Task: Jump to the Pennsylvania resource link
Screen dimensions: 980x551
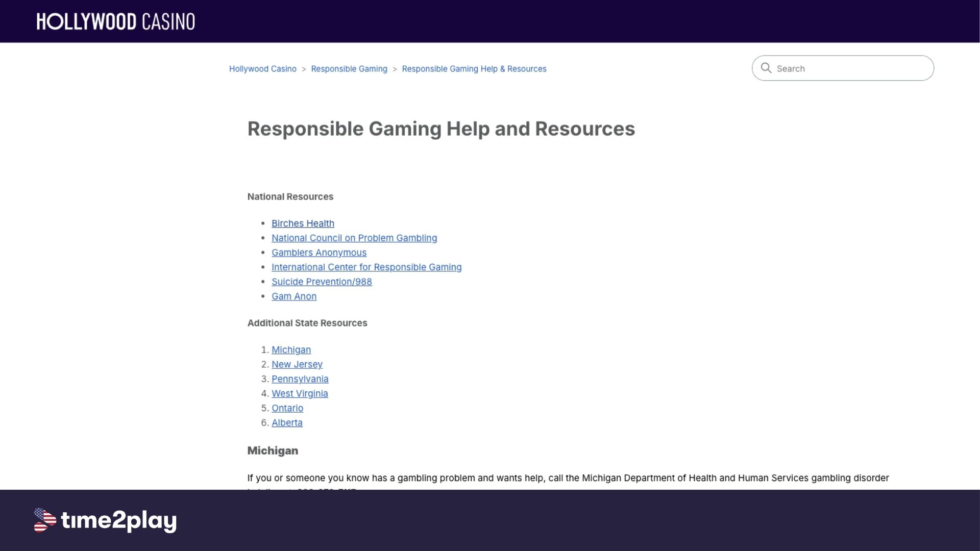Action: [x=300, y=379]
